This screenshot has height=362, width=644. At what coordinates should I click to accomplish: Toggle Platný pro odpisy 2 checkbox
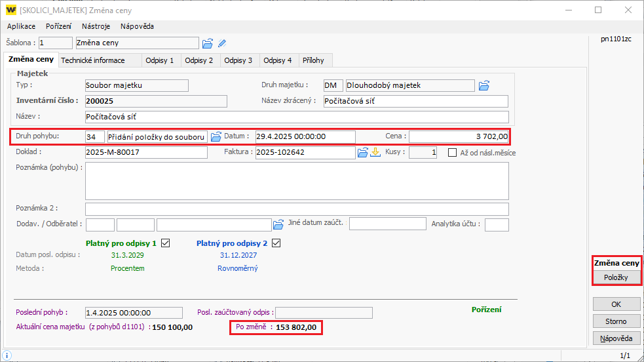(276, 243)
